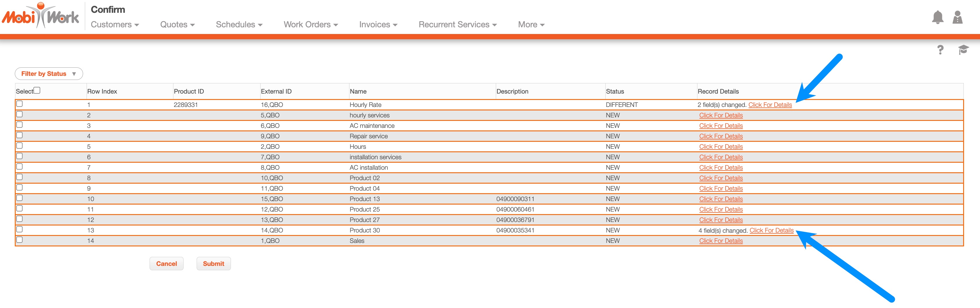Image resolution: width=980 pixels, height=308 pixels.
Task: Expand the Filter by Status dropdown
Action: 49,74
